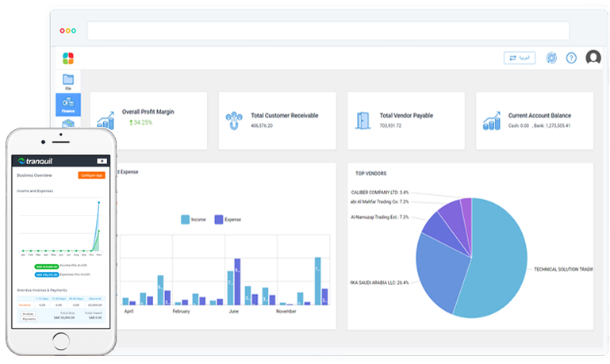Open the help question mark icon
610x364 pixels.
coord(571,59)
